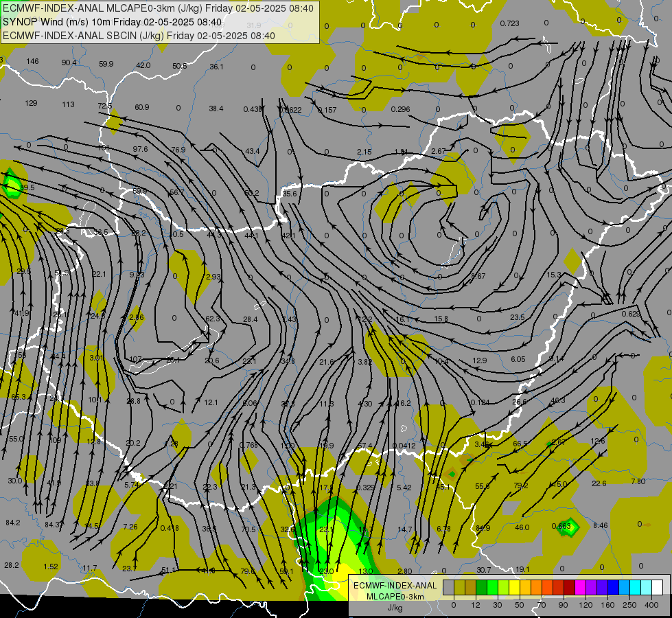Click the map value '7.80'

click(x=638, y=481)
